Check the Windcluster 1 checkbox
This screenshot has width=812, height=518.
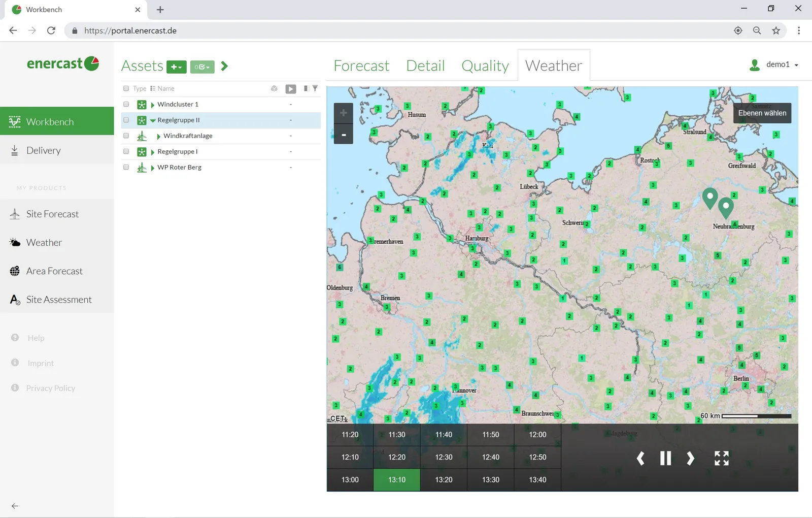tap(126, 104)
